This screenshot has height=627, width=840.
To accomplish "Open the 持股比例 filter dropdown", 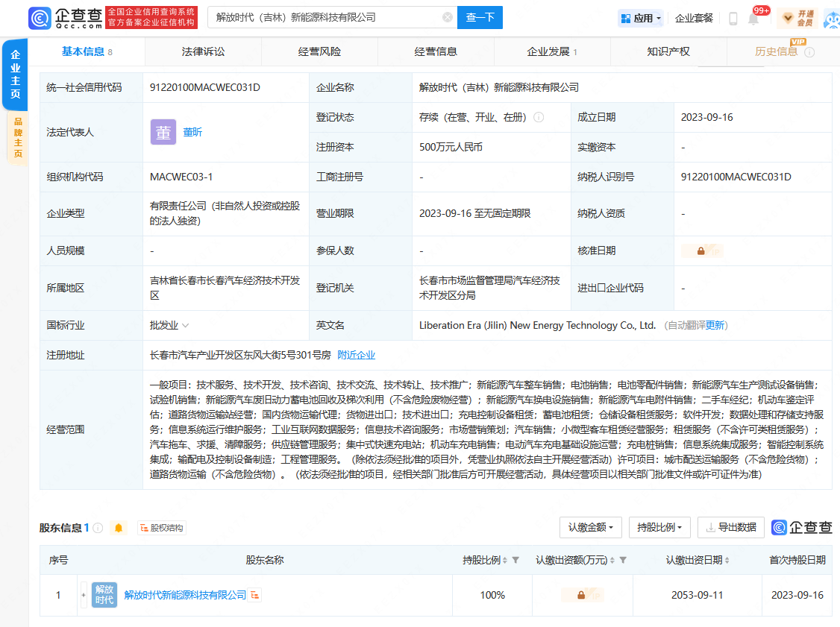I will (x=659, y=527).
